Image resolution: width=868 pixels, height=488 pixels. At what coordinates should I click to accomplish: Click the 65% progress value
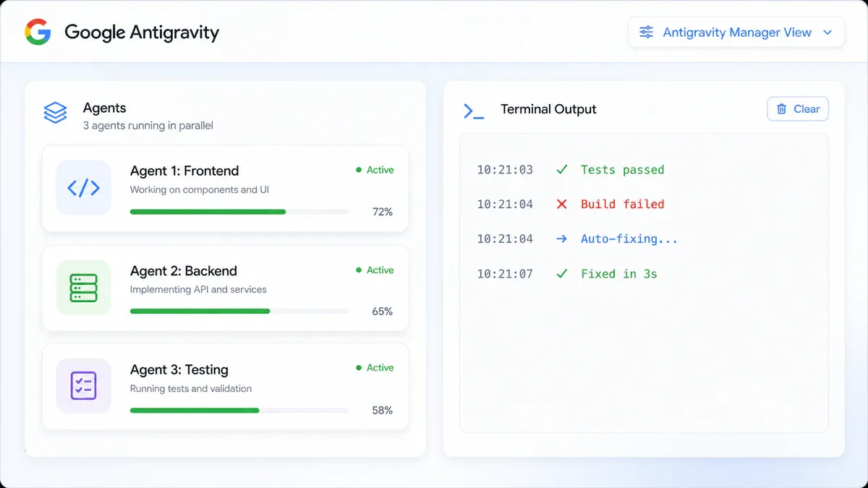383,312
